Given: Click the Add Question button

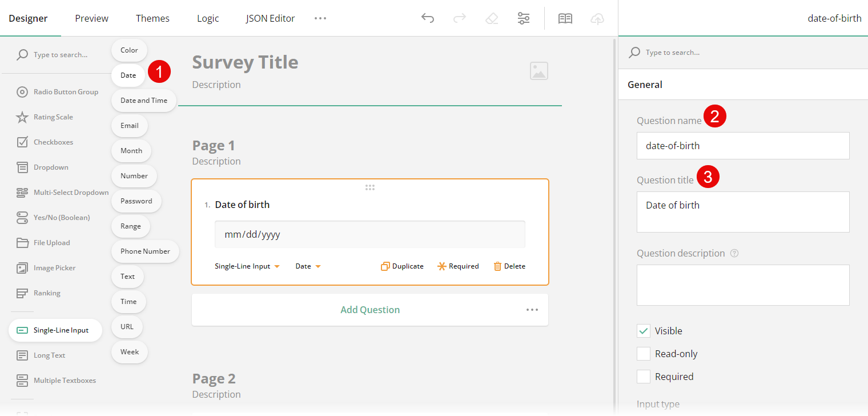Looking at the screenshot, I should (x=369, y=309).
